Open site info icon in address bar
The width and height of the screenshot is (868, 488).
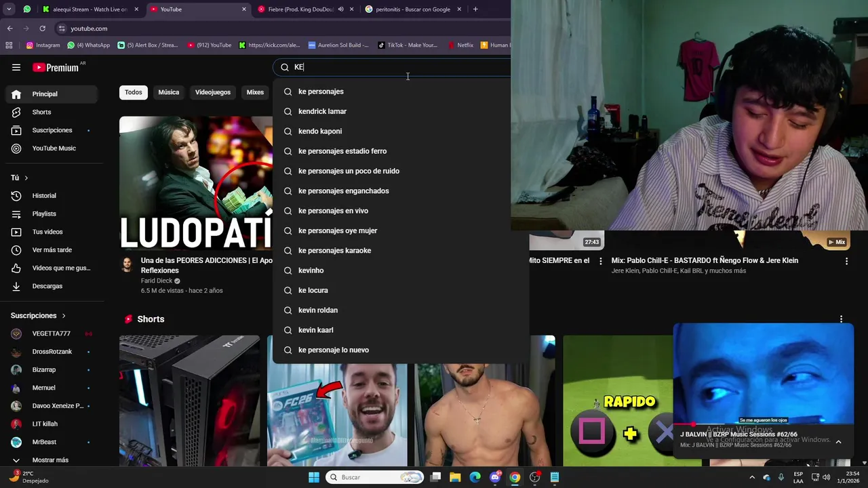[62, 28]
